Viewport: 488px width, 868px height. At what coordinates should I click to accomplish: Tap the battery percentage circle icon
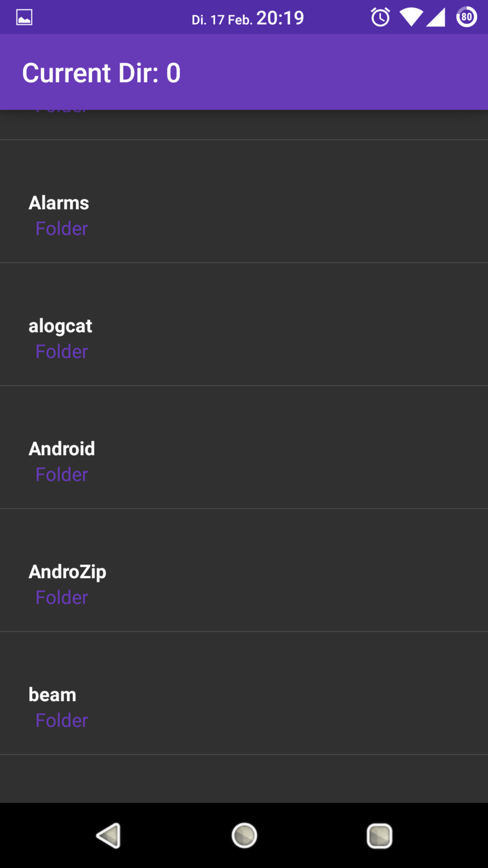[x=467, y=17]
